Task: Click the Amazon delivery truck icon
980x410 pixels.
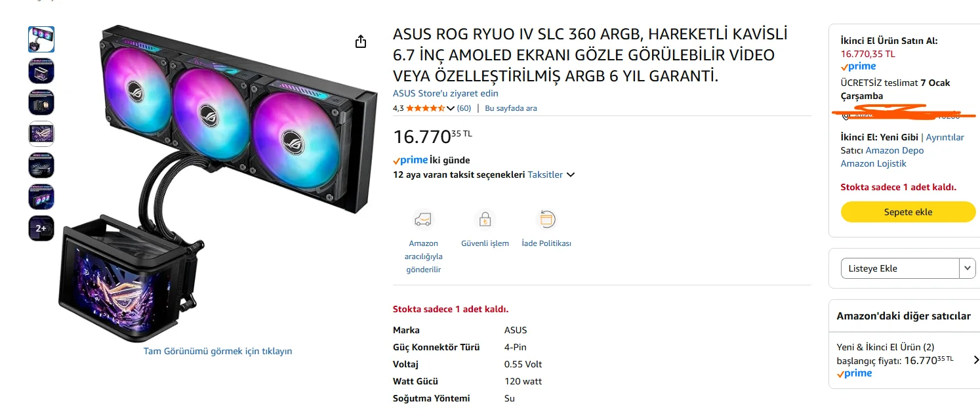Action: (x=423, y=219)
